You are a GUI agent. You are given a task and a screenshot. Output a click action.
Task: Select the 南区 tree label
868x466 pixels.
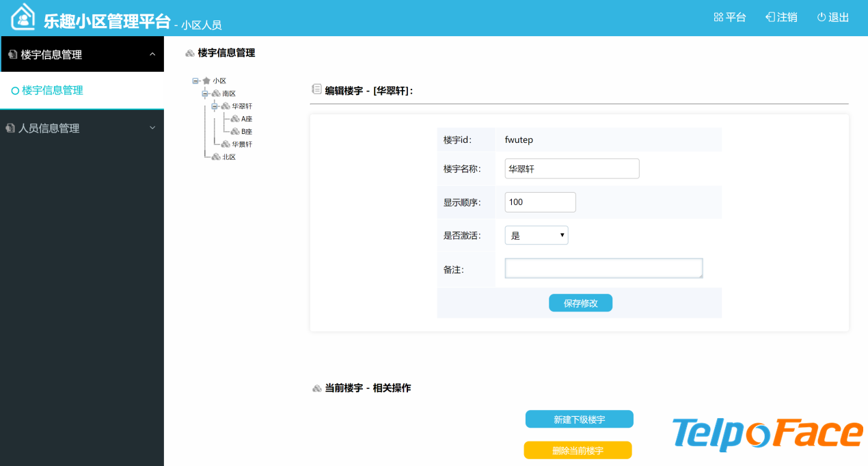pos(229,94)
